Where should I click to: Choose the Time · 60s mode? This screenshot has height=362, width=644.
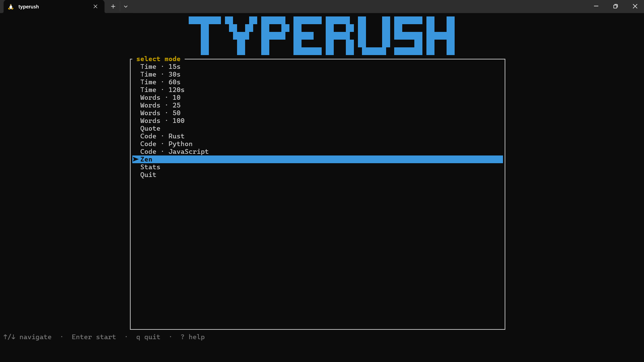coord(160,82)
